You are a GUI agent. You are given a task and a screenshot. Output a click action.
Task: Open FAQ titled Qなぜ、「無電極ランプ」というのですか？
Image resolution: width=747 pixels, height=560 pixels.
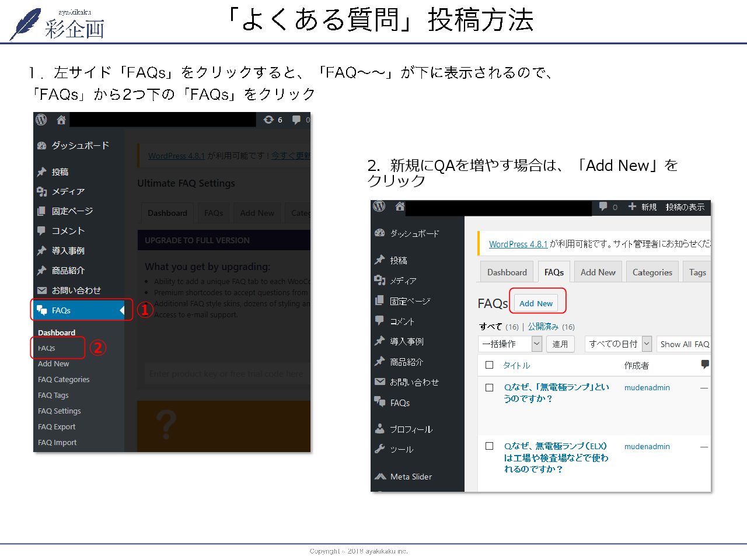pos(557,393)
